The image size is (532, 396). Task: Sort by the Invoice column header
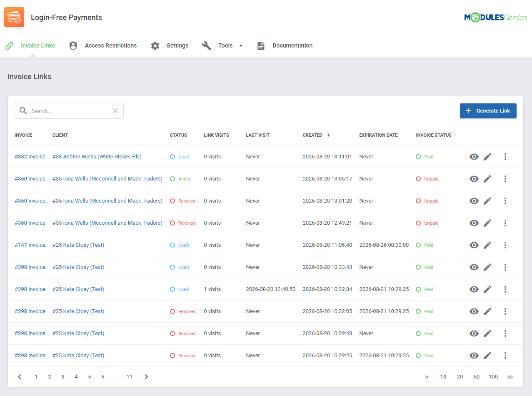pos(23,135)
